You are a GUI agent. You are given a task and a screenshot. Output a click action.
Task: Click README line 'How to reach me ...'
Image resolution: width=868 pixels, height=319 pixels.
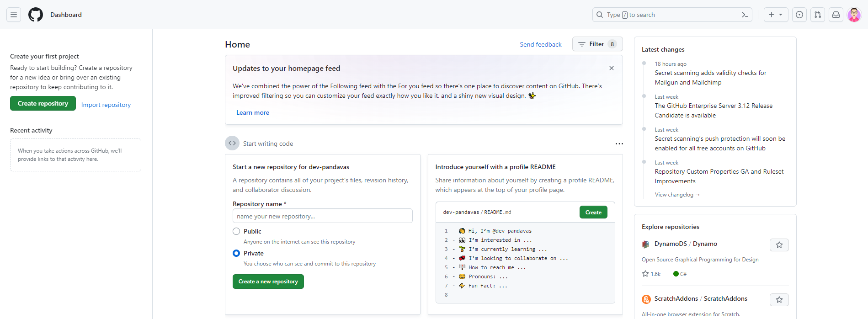tap(492, 267)
